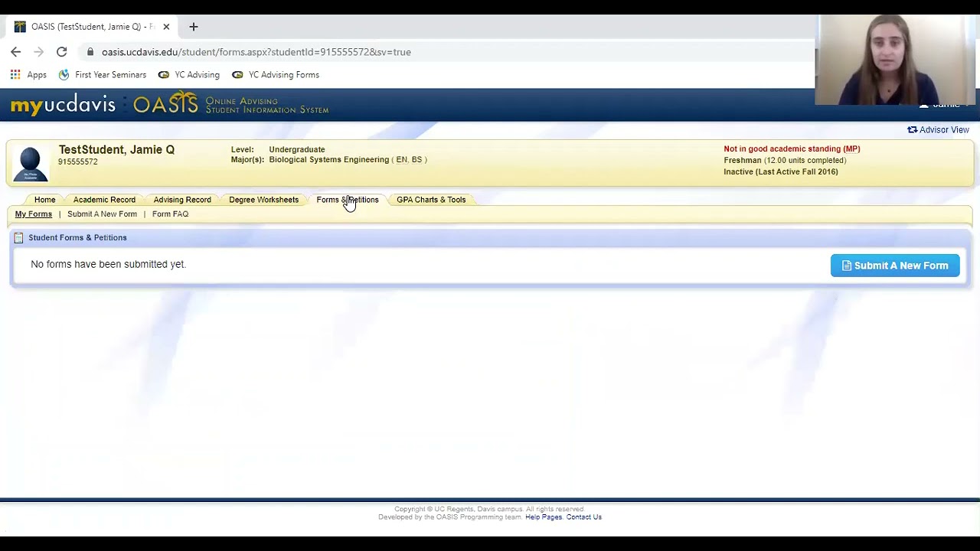Open a new browser tab

pyautogui.click(x=194, y=27)
